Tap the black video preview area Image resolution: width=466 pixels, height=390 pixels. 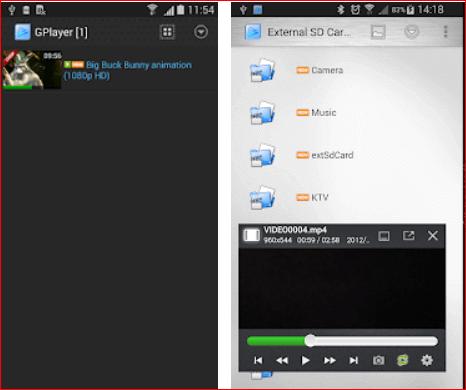click(342, 289)
